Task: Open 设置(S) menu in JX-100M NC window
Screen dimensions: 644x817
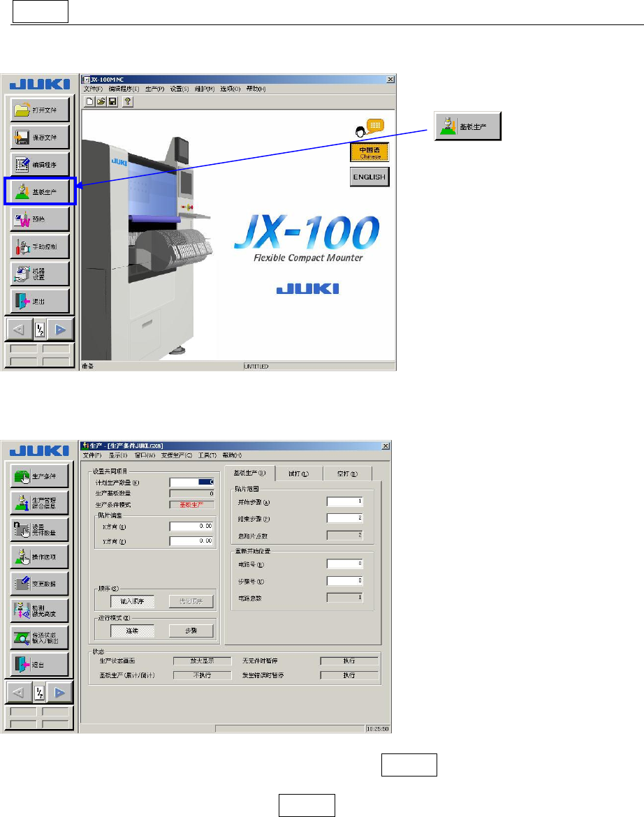Action: point(180,89)
